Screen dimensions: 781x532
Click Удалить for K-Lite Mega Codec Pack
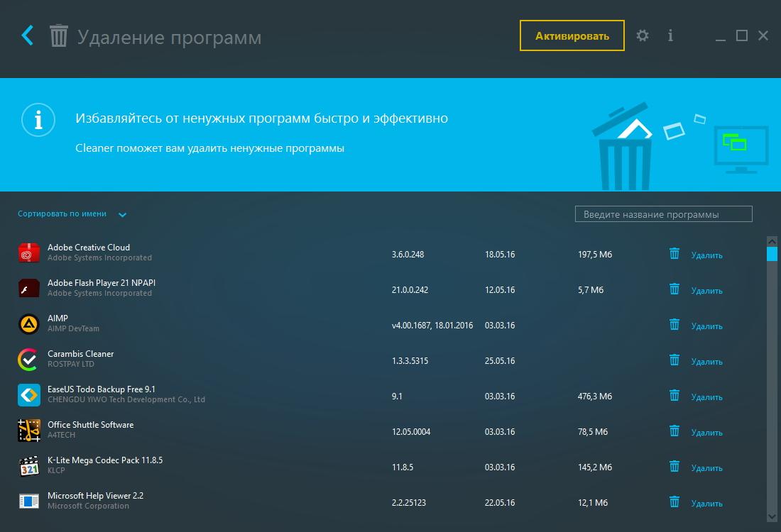pos(706,467)
